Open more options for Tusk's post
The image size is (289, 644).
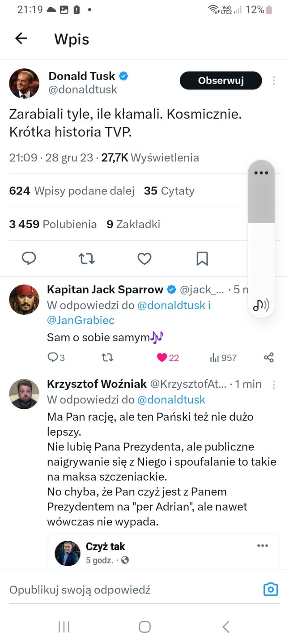[274, 81]
